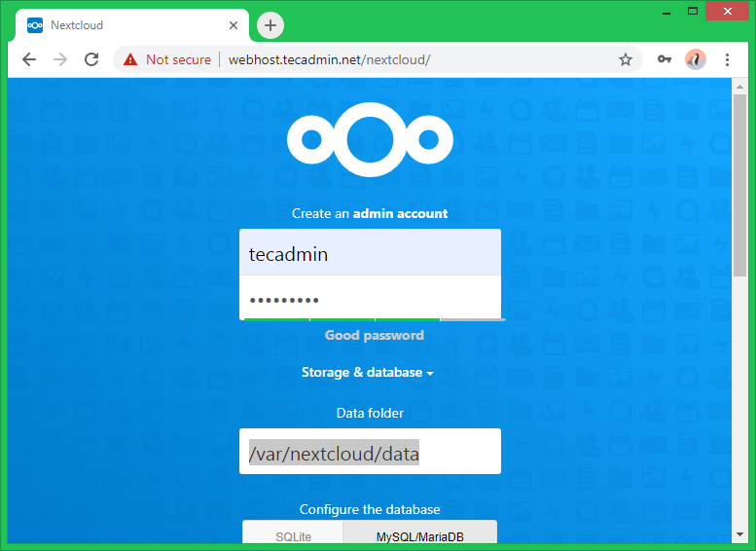
Task: Open the Chrome profile avatar
Action: coord(696,59)
